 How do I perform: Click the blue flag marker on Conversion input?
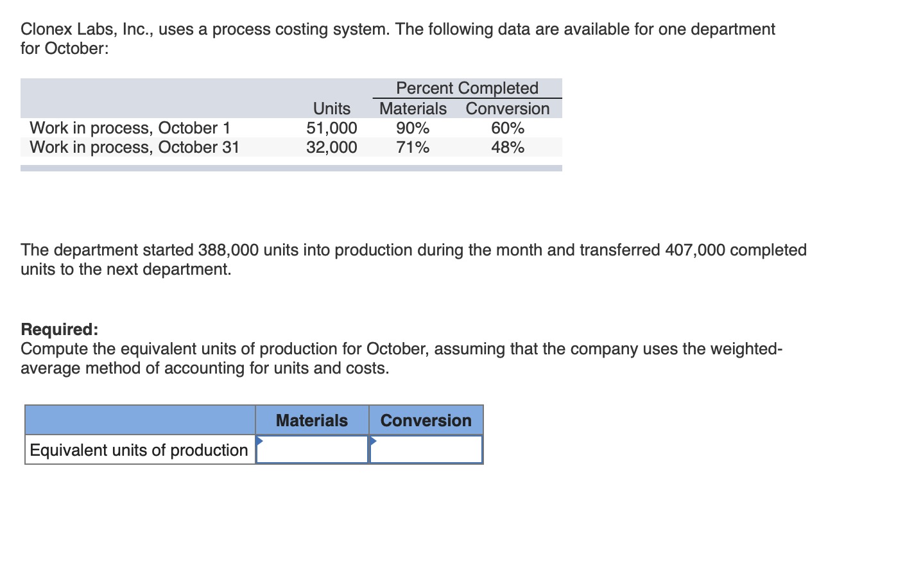point(372,440)
